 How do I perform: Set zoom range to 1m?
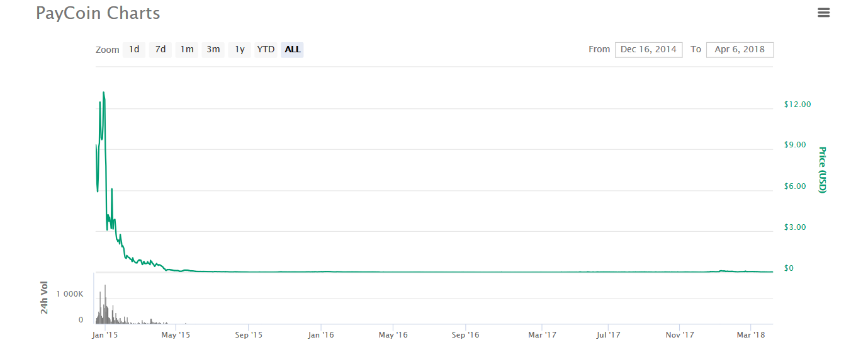pos(187,49)
